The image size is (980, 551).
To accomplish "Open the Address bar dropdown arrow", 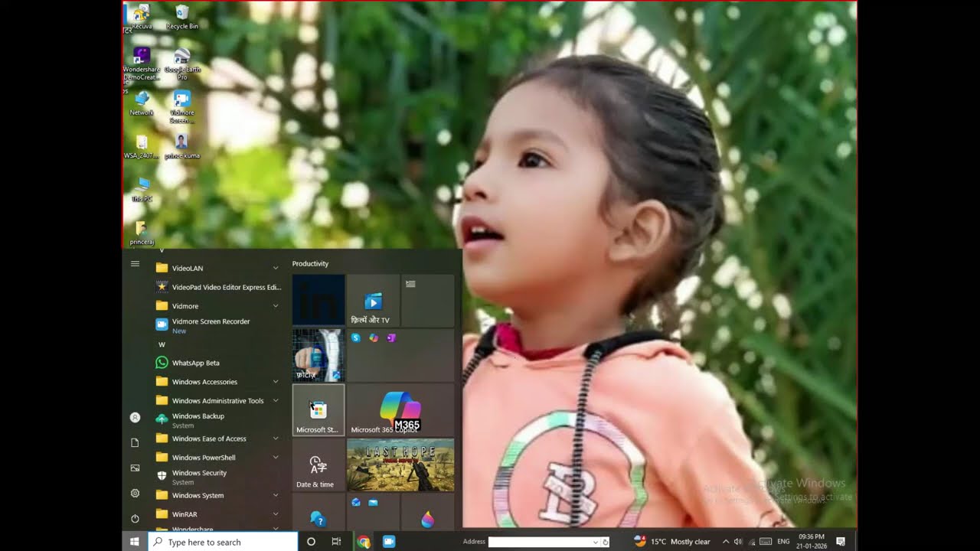I will coord(595,542).
